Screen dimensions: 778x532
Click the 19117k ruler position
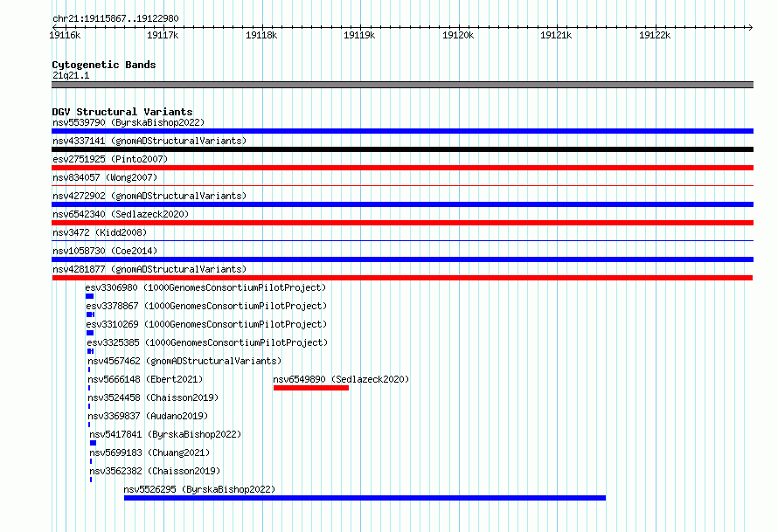163,35
